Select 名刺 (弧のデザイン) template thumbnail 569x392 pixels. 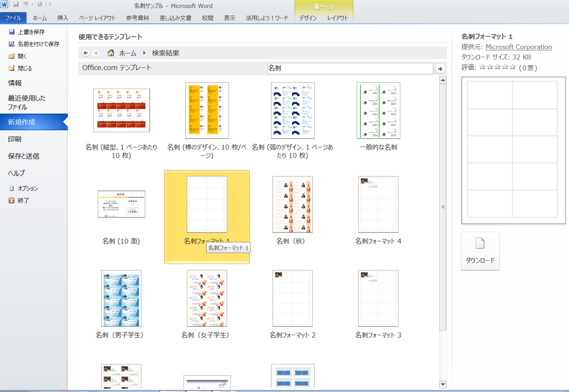(293, 111)
